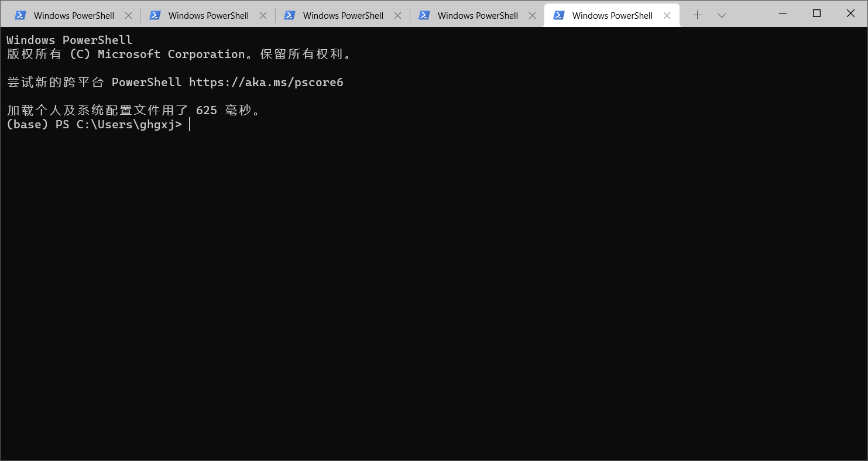
Task: Click the PowerShell icon on the first tab
Action: [20, 16]
